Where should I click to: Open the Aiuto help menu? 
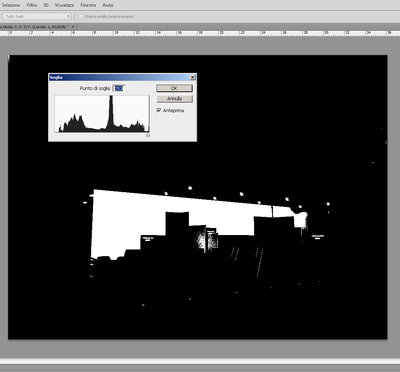[x=108, y=5]
